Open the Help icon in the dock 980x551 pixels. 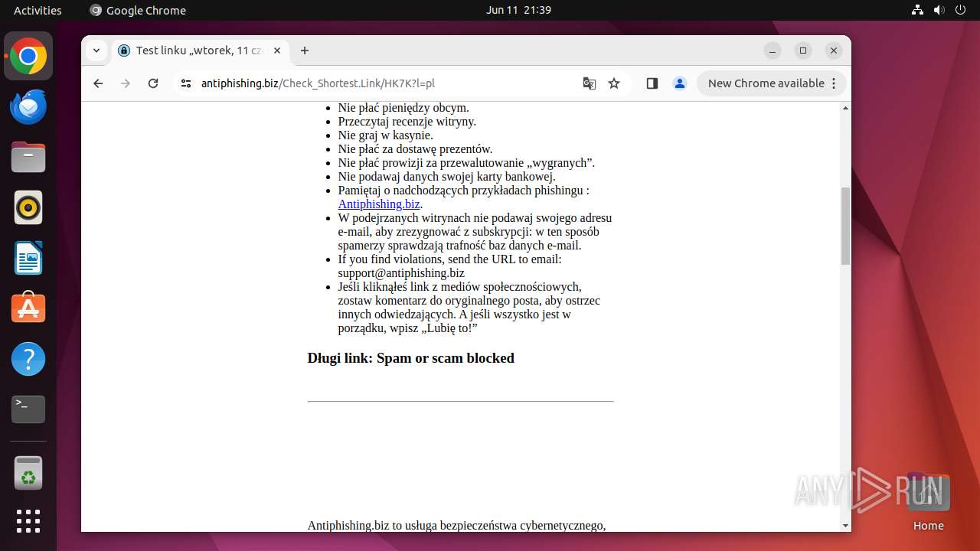[x=28, y=359]
